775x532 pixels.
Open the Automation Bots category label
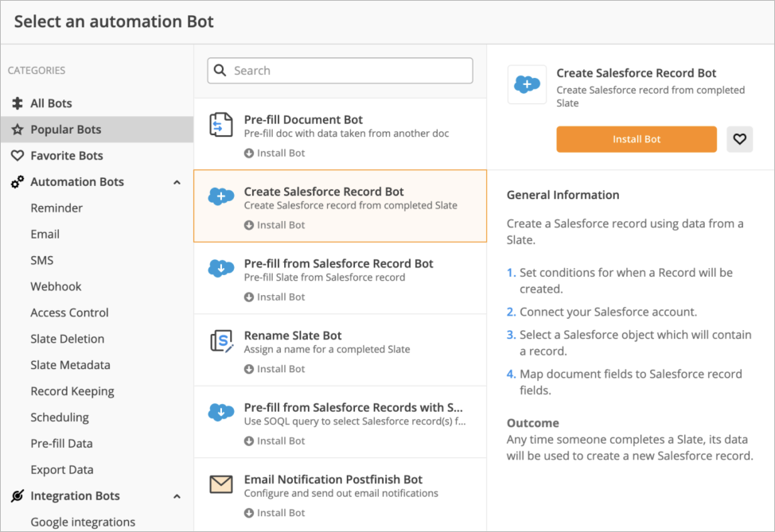coord(77,182)
